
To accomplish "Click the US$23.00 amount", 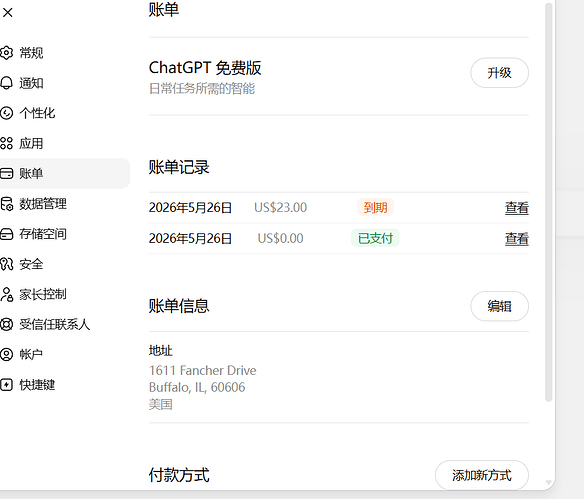I will click(x=280, y=207).
